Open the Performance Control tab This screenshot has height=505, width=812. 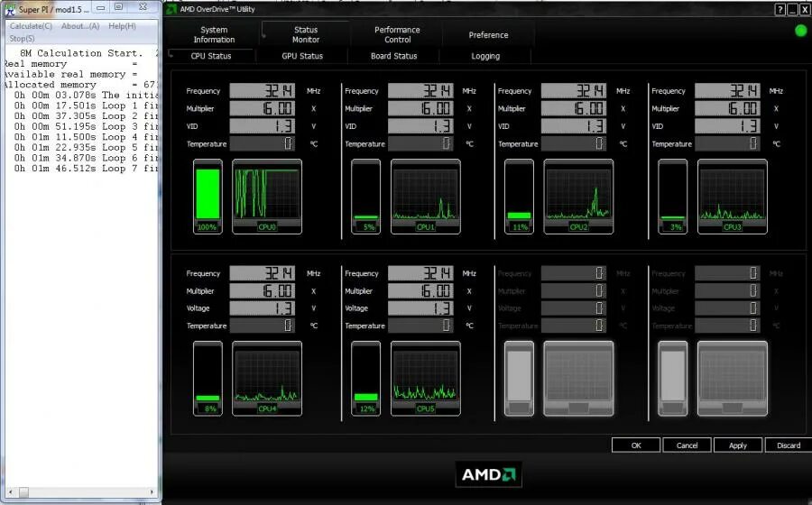(x=397, y=34)
